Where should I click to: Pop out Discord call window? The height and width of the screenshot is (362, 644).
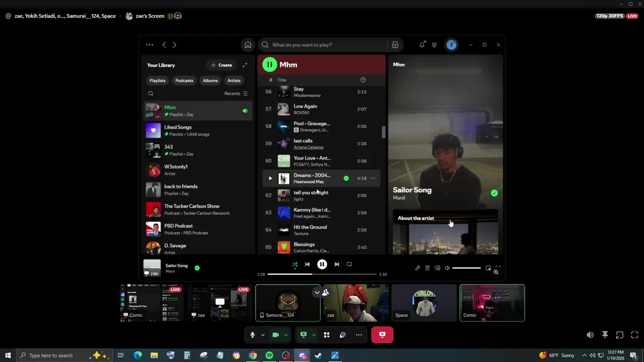coord(620,335)
